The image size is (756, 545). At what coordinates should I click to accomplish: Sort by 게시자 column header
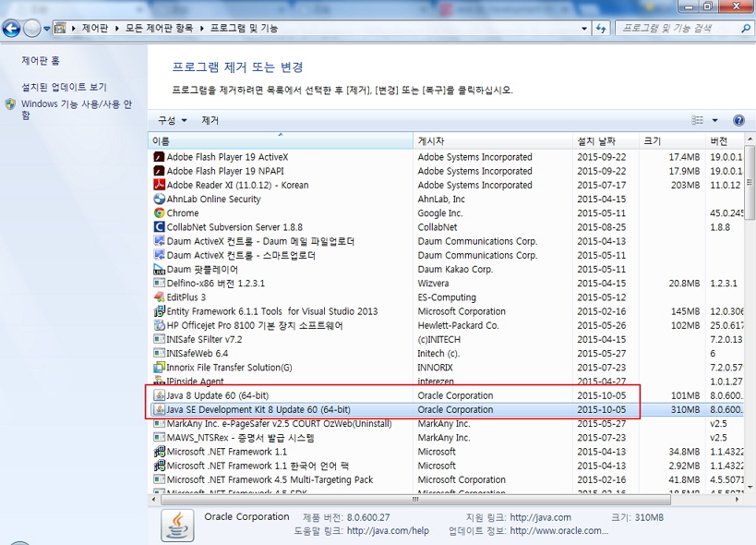click(x=493, y=140)
